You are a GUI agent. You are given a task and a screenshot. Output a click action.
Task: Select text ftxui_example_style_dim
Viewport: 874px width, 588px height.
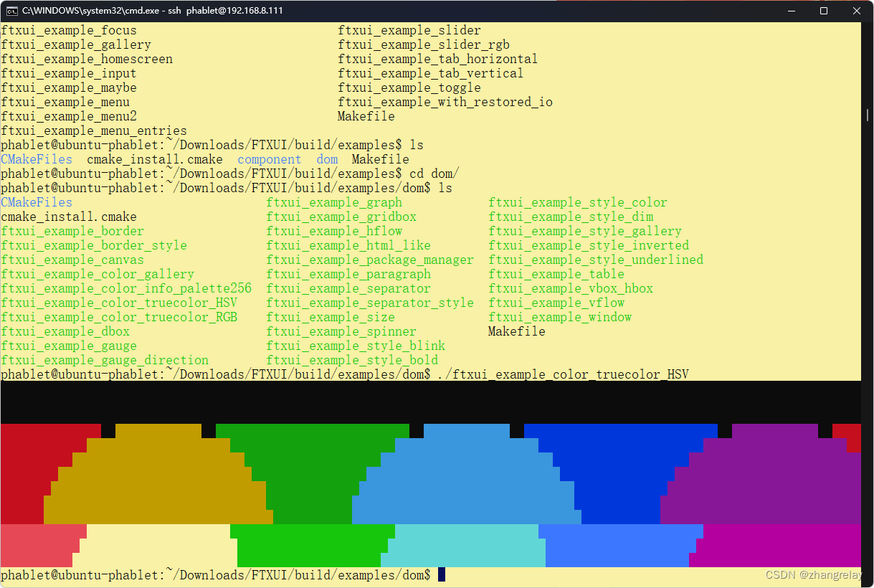pyautogui.click(x=571, y=217)
